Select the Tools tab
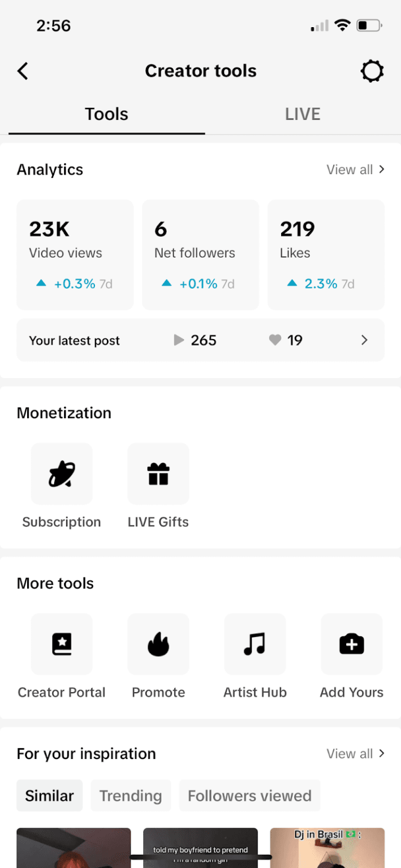This screenshot has width=401, height=868. (106, 114)
